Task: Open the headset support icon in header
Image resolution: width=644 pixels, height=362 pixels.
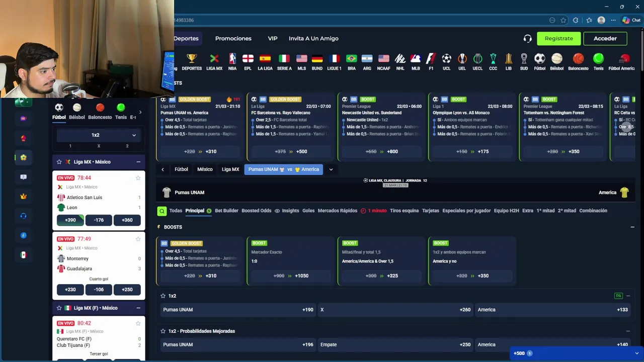Action: 527,38
